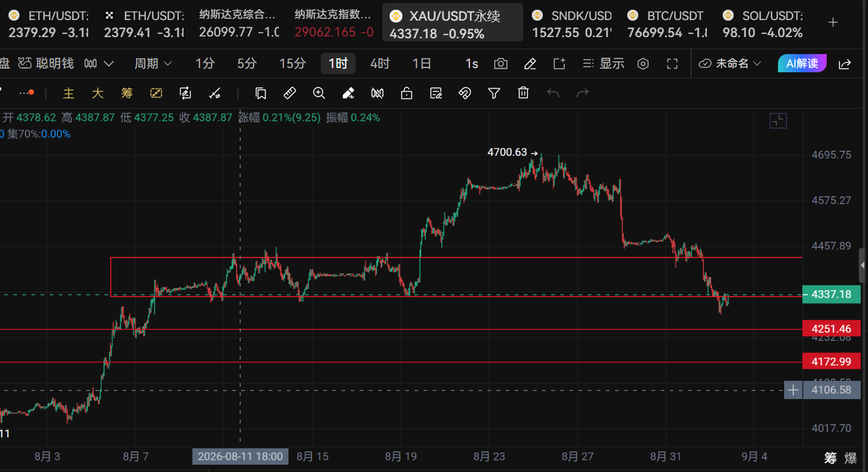868x472 pixels.
Task: Click the filter funnel icon
Action: pos(494,93)
